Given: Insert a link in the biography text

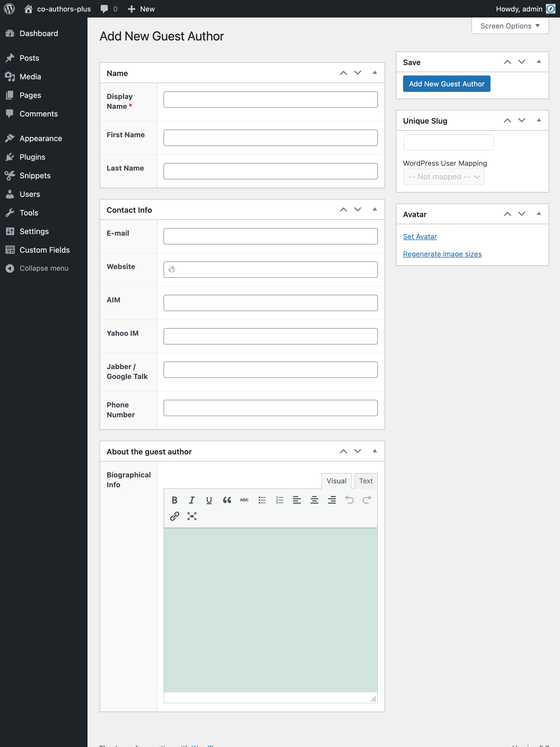Looking at the screenshot, I should 175,516.
